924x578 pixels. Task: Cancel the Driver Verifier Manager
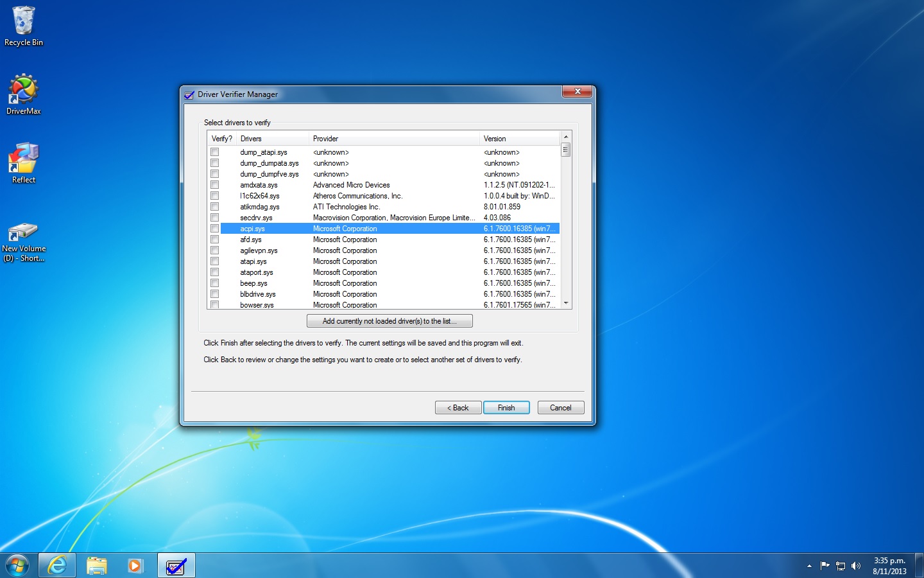pyautogui.click(x=561, y=408)
